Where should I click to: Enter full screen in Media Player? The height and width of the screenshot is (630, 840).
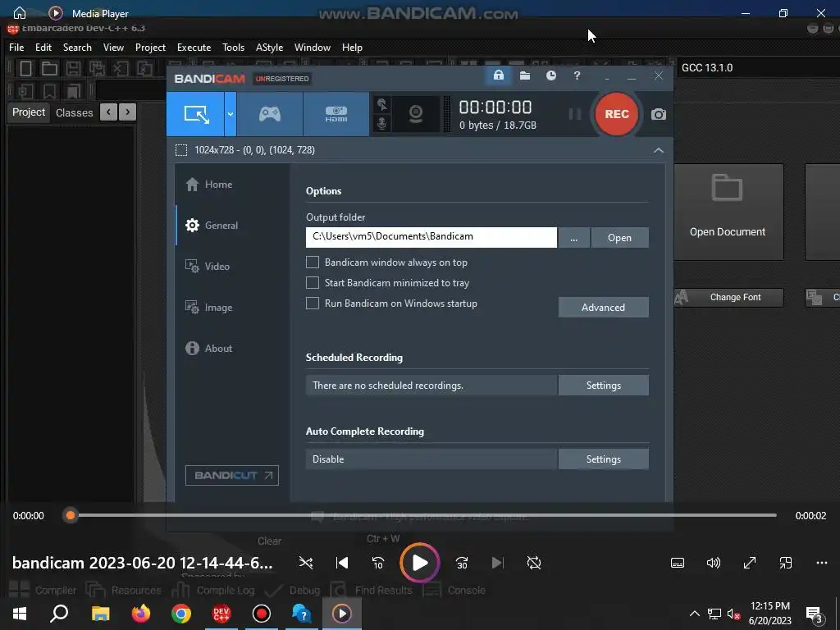pos(750,563)
